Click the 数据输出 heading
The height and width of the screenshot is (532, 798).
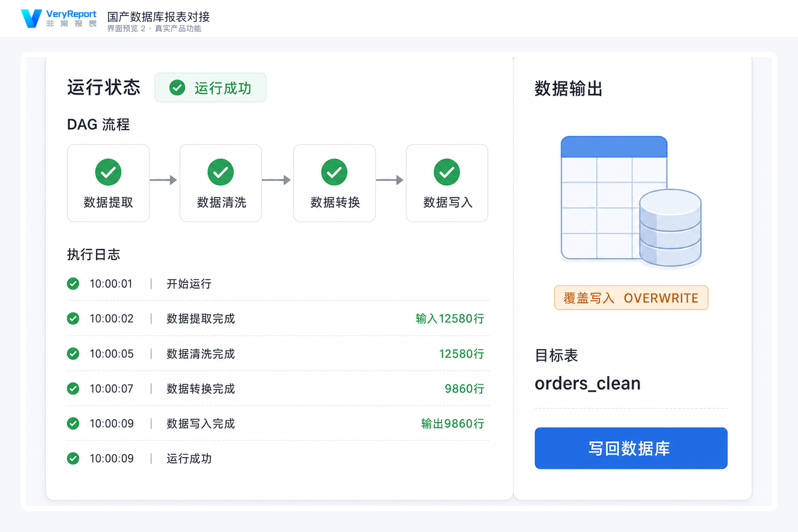pyautogui.click(x=569, y=89)
